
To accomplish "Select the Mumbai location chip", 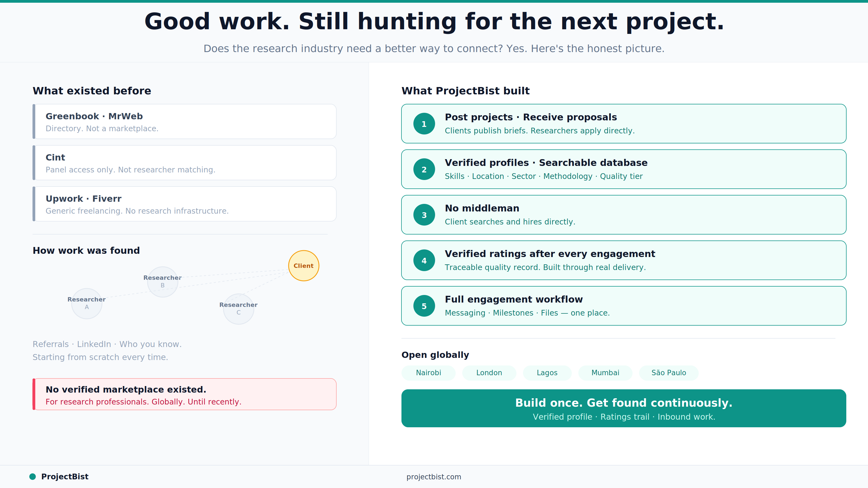I will (x=605, y=373).
